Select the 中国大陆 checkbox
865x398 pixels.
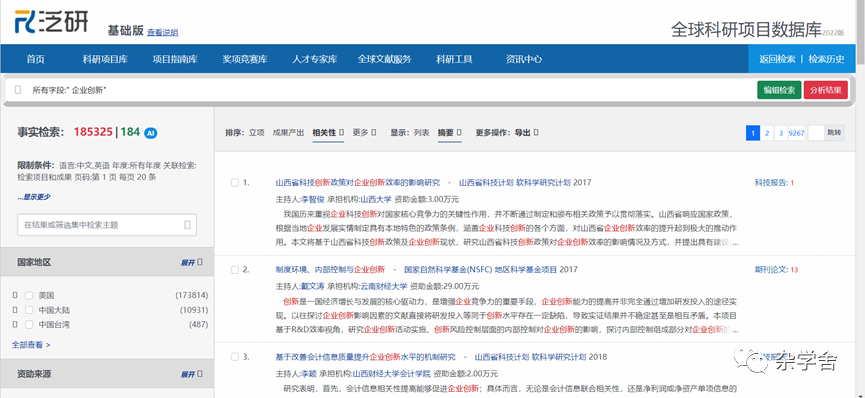click(29, 310)
